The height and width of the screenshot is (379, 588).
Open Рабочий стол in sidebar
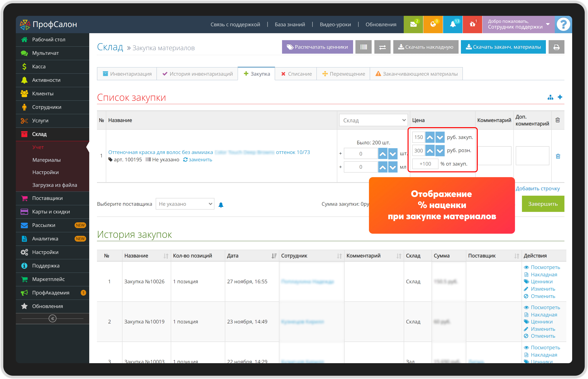pyautogui.click(x=53, y=40)
